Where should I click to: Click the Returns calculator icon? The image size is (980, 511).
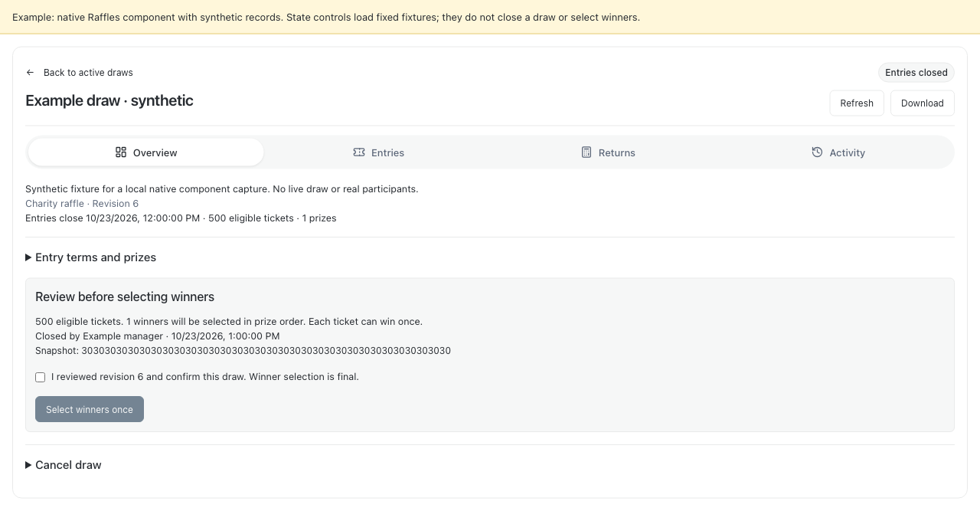pos(586,152)
